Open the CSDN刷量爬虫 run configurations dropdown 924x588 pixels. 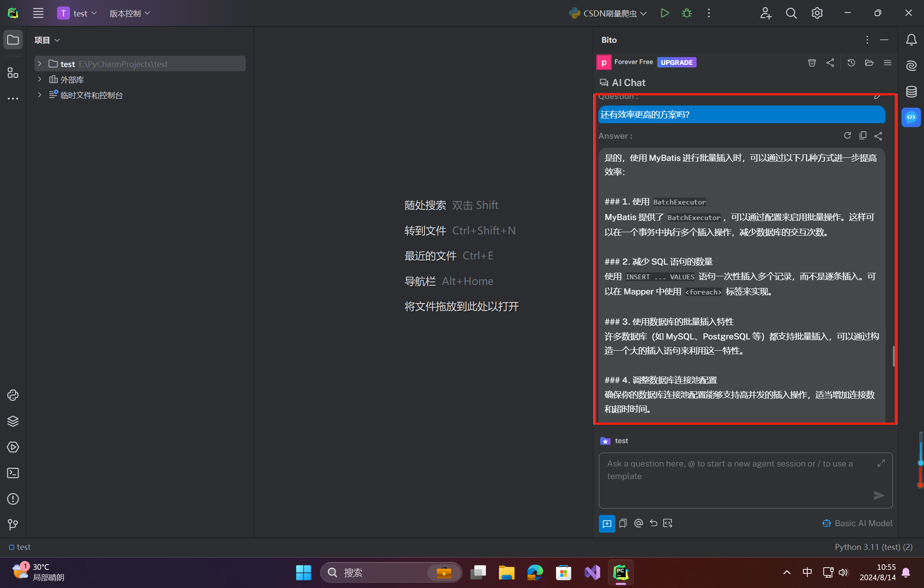[644, 13]
